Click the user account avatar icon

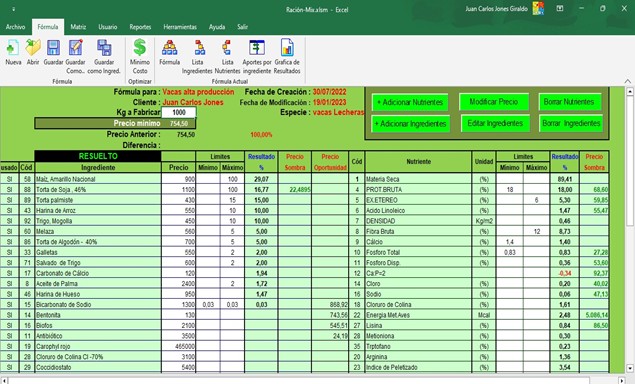538,8
